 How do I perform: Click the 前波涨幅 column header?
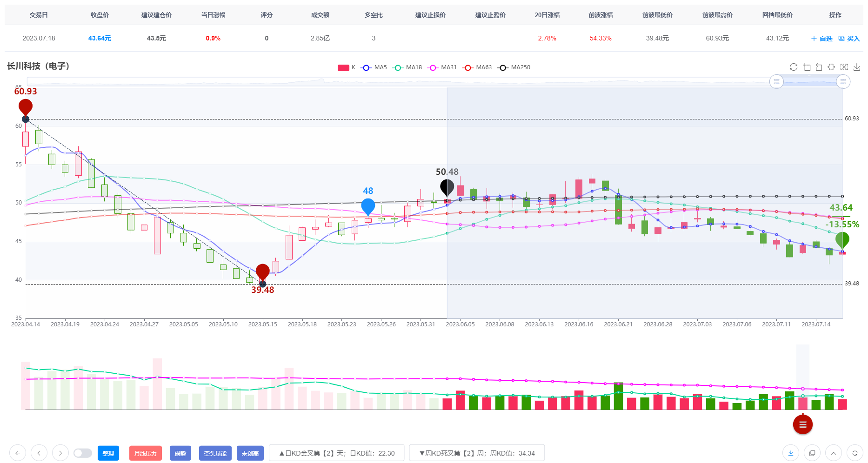point(601,15)
